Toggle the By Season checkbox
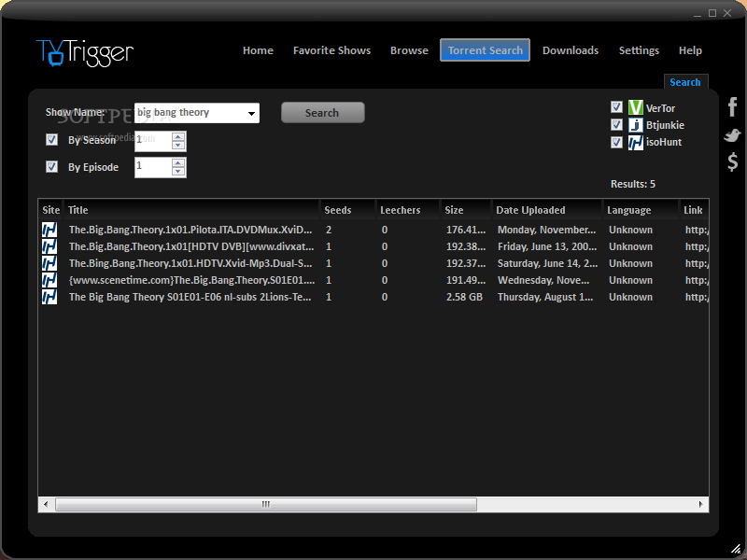Image resolution: width=747 pixels, height=560 pixels. click(51, 139)
